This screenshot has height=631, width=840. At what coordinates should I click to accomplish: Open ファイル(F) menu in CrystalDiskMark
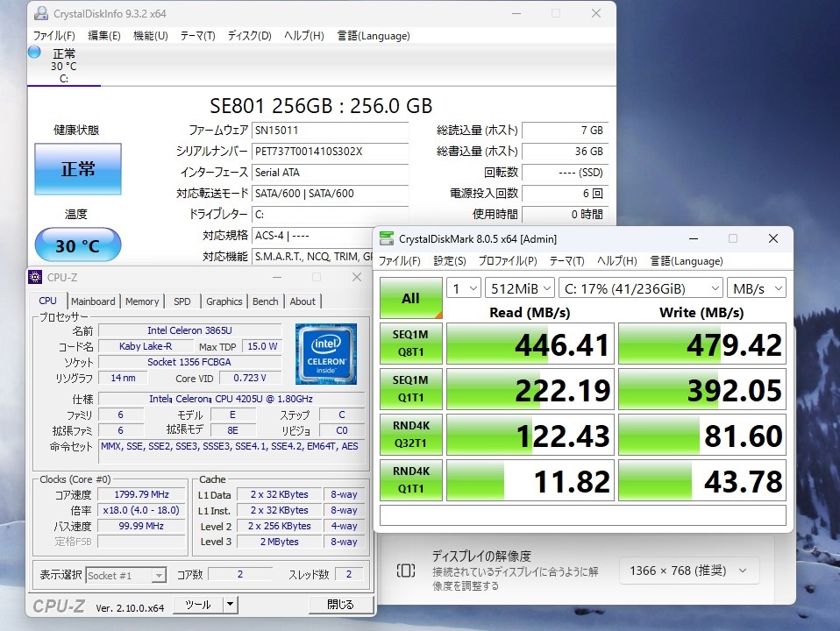pyautogui.click(x=400, y=261)
